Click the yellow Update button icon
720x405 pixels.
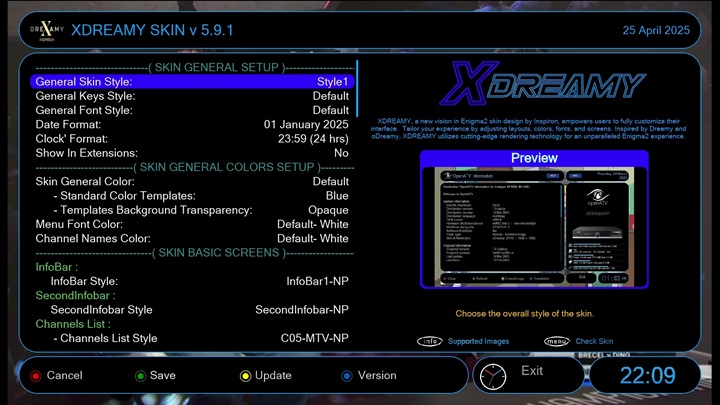click(x=245, y=376)
